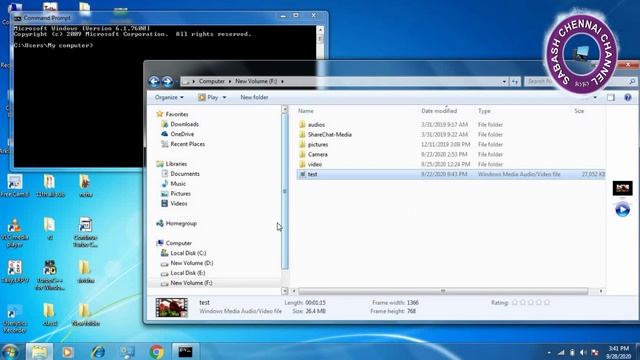Screen dimensions: 640x360
Task: Click the Computer breadcrumb in address bar
Action: click(212, 81)
